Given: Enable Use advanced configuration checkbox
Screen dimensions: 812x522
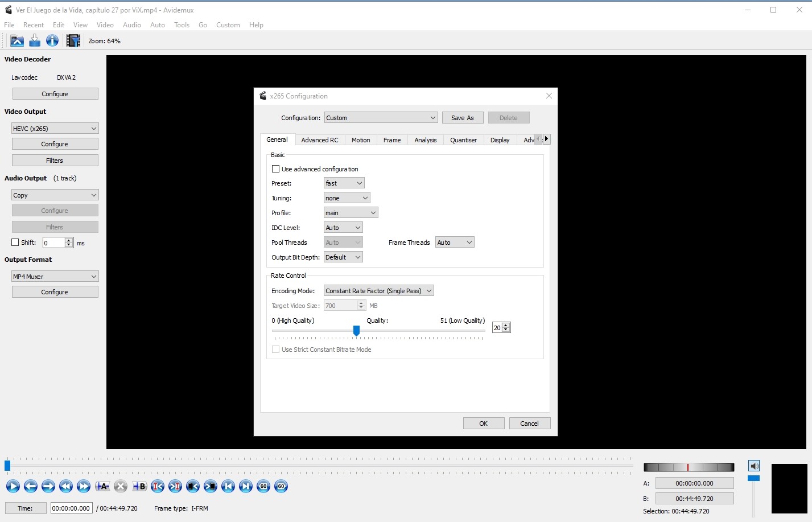Looking at the screenshot, I should coord(276,169).
